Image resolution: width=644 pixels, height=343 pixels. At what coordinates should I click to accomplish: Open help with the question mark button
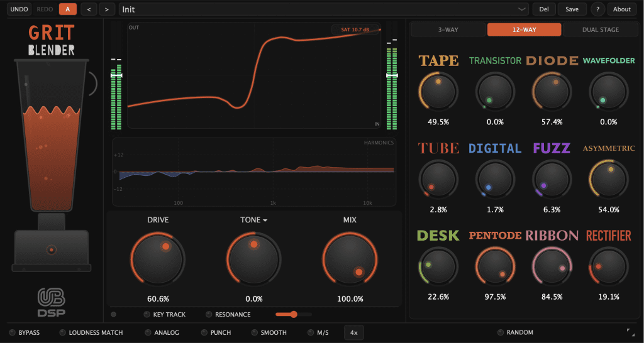(597, 9)
